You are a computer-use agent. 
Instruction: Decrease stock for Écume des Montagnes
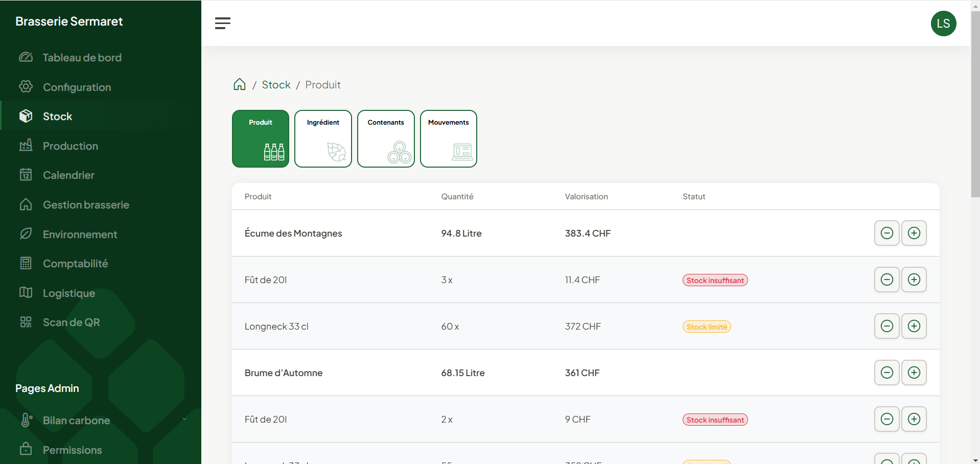(x=886, y=233)
